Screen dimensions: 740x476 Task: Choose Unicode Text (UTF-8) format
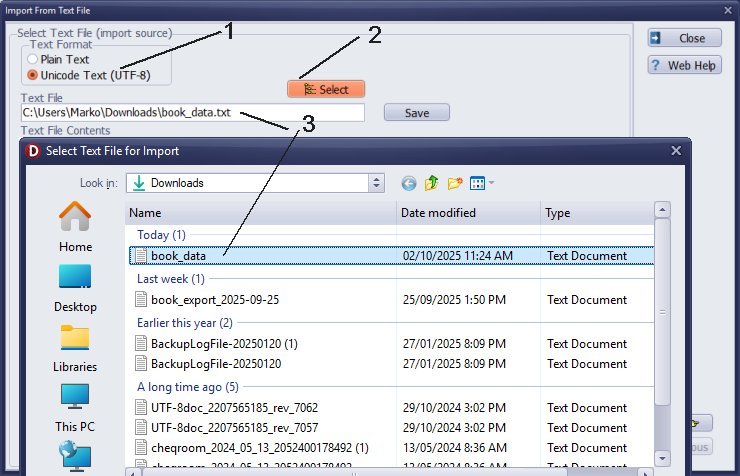(x=33, y=75)
